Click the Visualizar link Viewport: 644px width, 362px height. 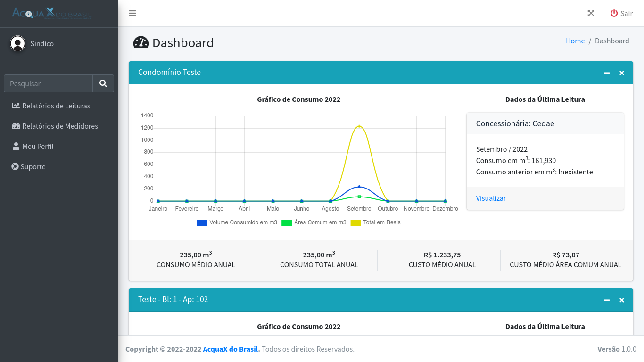pos(491,198)
